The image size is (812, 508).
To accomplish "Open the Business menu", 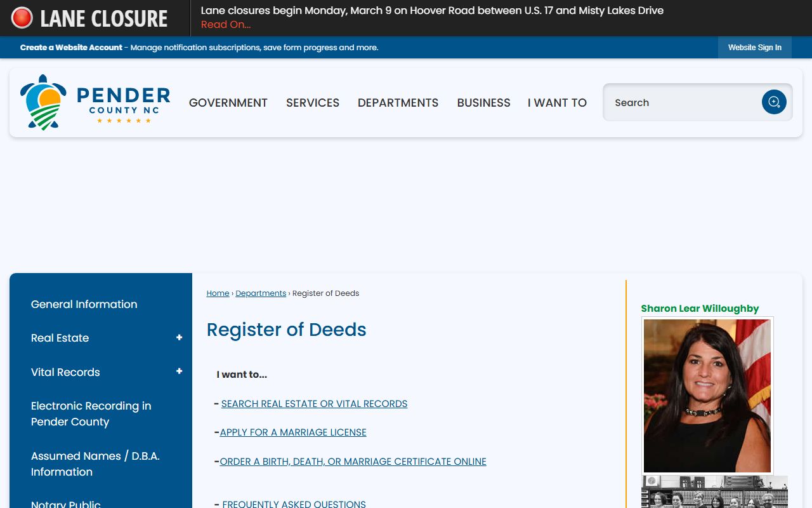I will pos(484,103).
